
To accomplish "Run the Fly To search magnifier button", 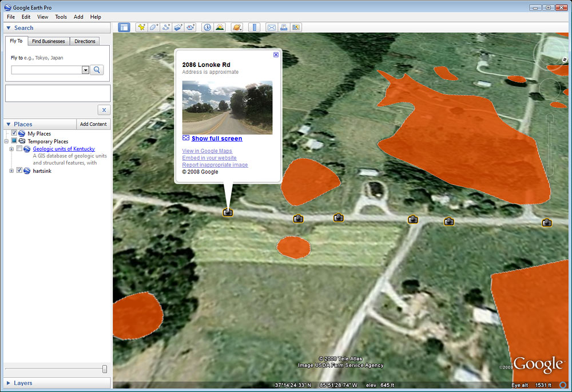I will coord(97,70).
